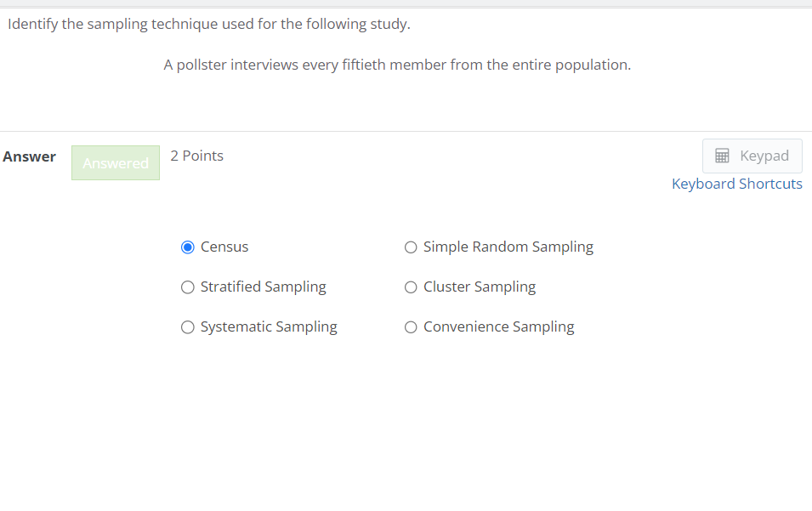Select Simple Random Sampling
Viewport: 812px width, 511px height.
coord(411,247)
